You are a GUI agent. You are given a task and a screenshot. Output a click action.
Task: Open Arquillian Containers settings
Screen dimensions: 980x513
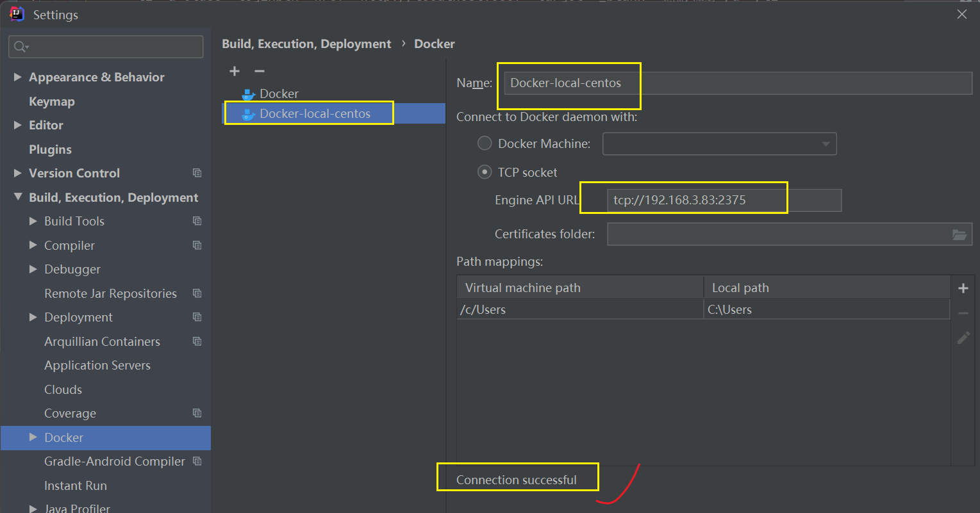tap(102, 341)
